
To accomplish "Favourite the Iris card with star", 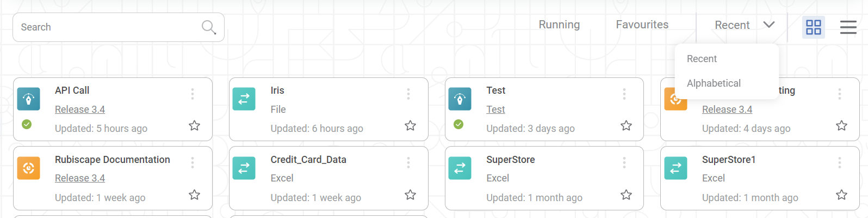I will click(x=410, y=126).
